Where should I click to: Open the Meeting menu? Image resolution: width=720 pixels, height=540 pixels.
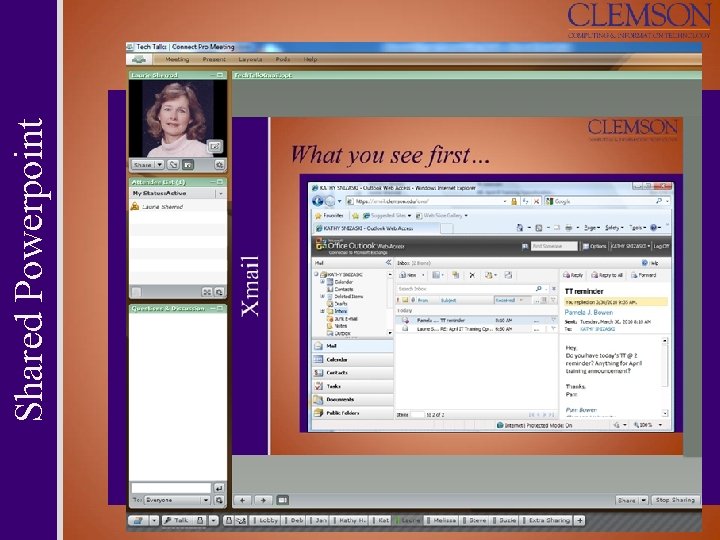coord(177,59)
